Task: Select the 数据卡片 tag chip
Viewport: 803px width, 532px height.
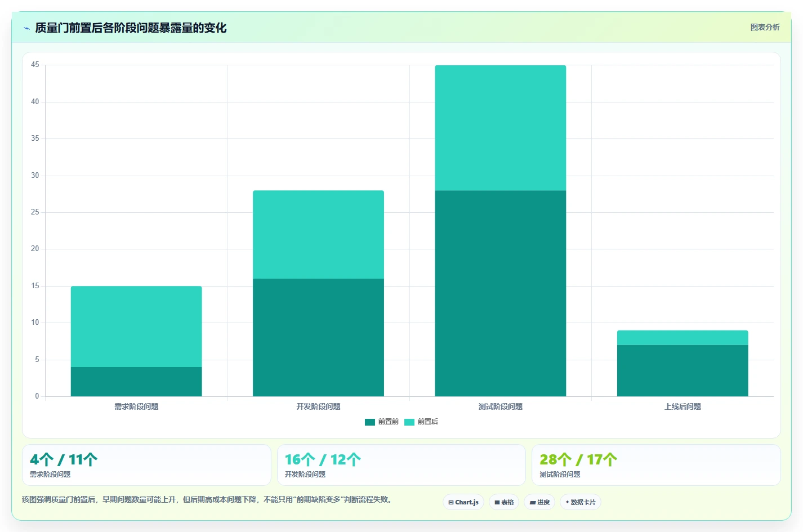Action: 581,502
